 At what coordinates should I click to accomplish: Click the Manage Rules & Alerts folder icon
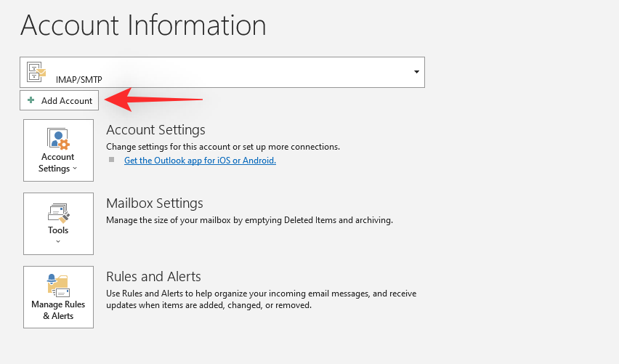click(x=58, y=286)
